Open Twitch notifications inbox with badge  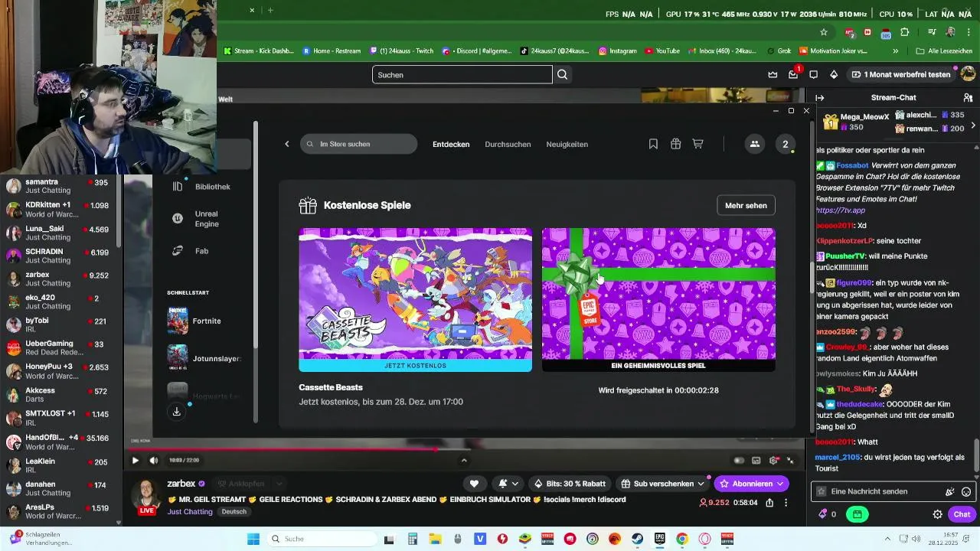(x=793, y=74)
